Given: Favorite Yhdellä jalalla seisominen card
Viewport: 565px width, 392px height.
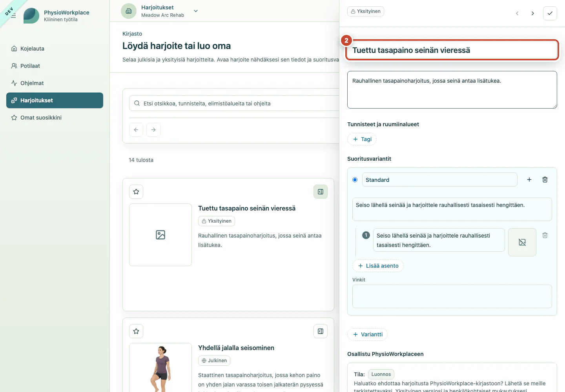Looking at the screenshot, I should coord(136,331).
